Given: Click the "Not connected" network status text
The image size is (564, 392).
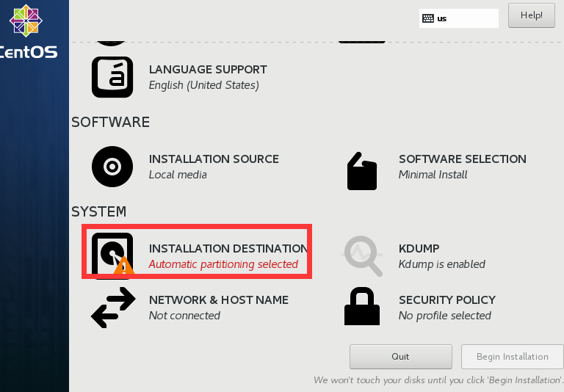Looking at the screenshot, I should pyautogui.click(x=184, y=316).
